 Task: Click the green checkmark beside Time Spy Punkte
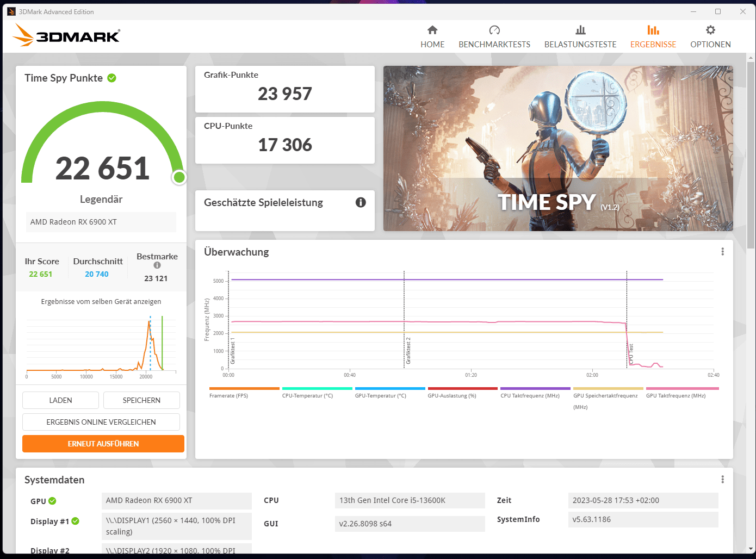coord(111,78)
